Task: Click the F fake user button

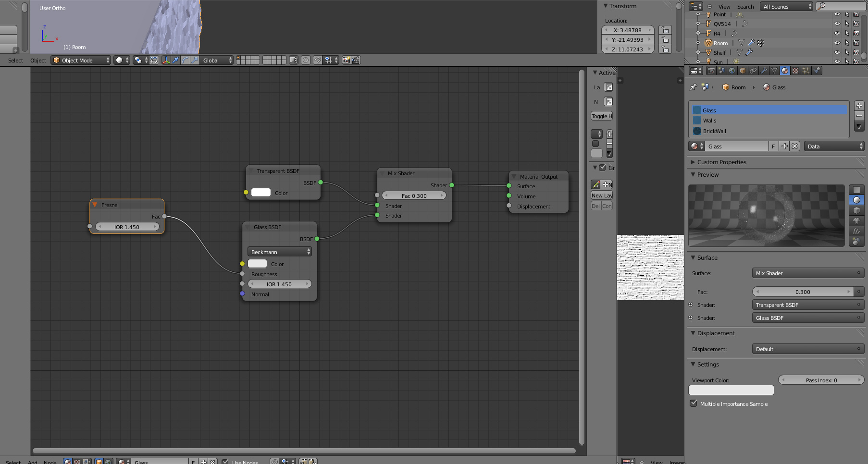Action: point(773,146)
